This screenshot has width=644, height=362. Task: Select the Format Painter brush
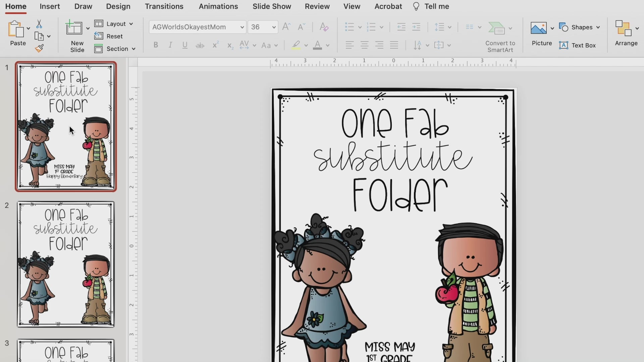point(39,49)
